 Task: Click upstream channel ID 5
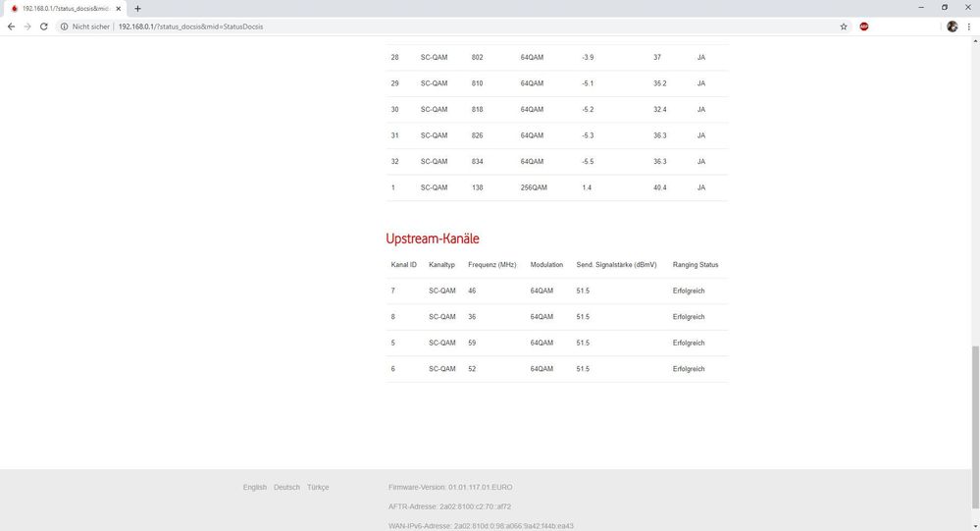coord(393,343)
